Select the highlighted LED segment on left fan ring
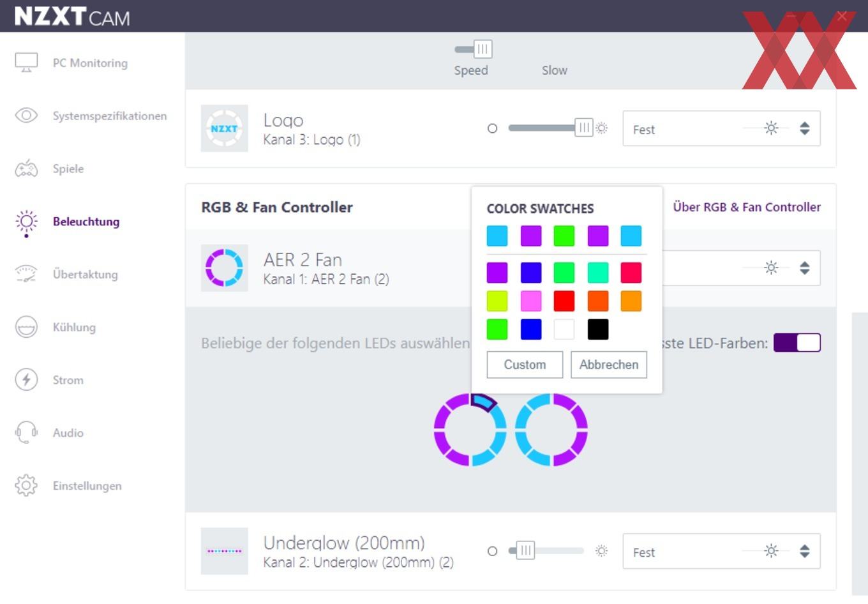 click(x=484, y=402)
